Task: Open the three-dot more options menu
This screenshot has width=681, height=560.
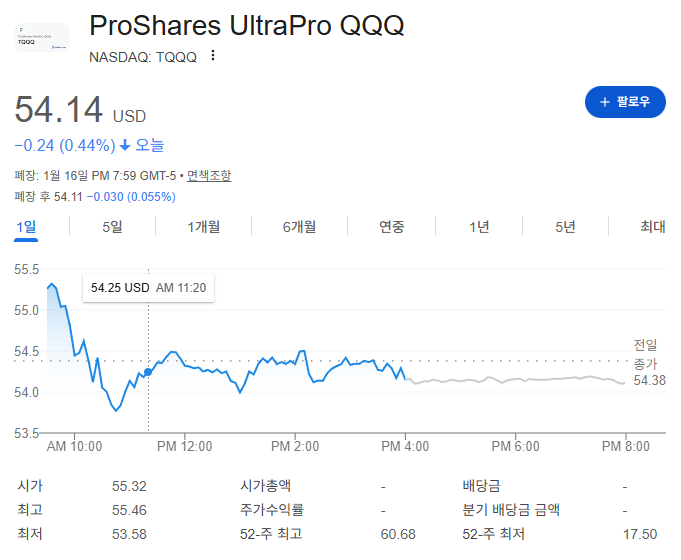Action: coord(212,56)
